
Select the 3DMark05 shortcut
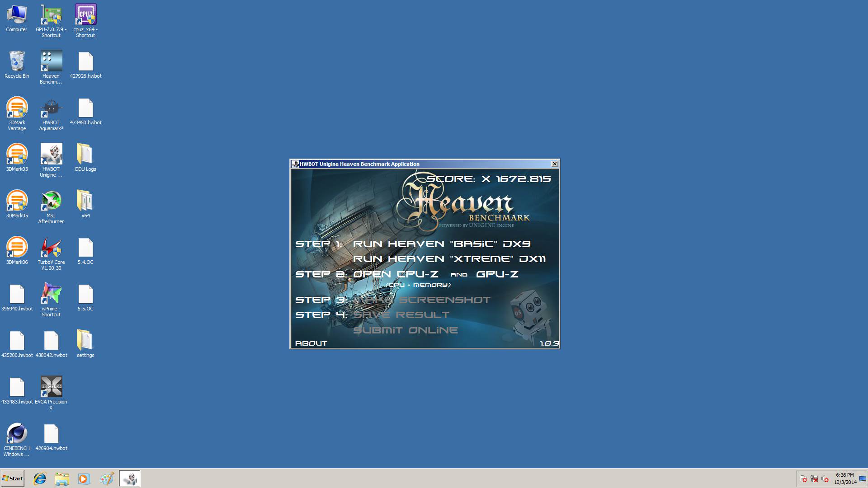[x=17, y=204]
